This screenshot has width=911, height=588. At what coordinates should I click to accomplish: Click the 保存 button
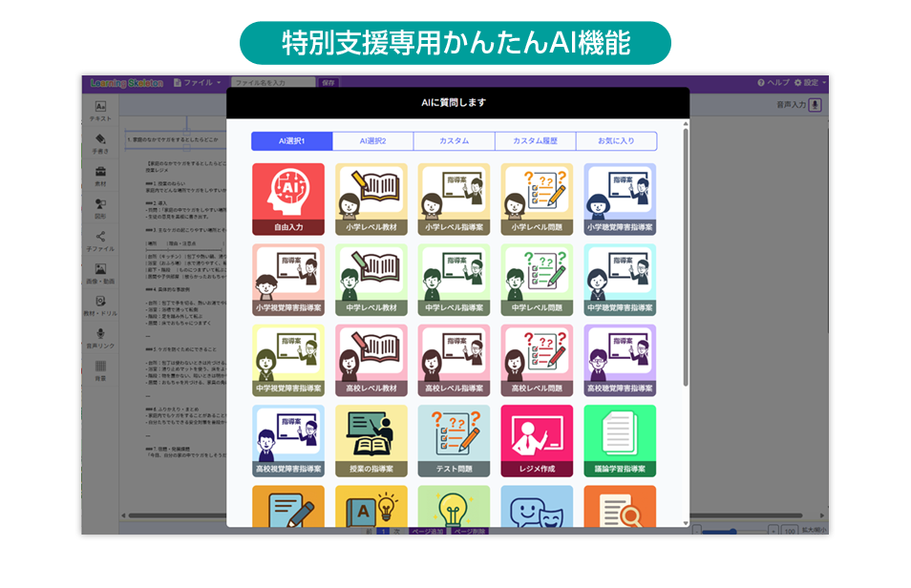[x=328, y=83]
